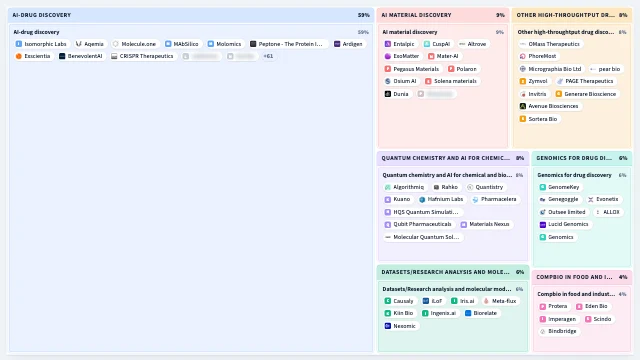Click the Lucid Genomics logo icon
This screenshot has width=640, height=360.
543,224
